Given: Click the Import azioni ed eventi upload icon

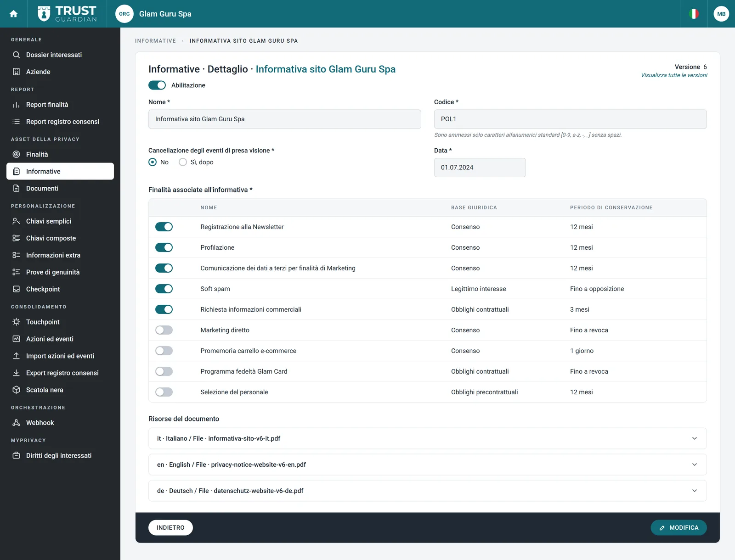Looking at the screenshot, I should click(x=17, y=356).
